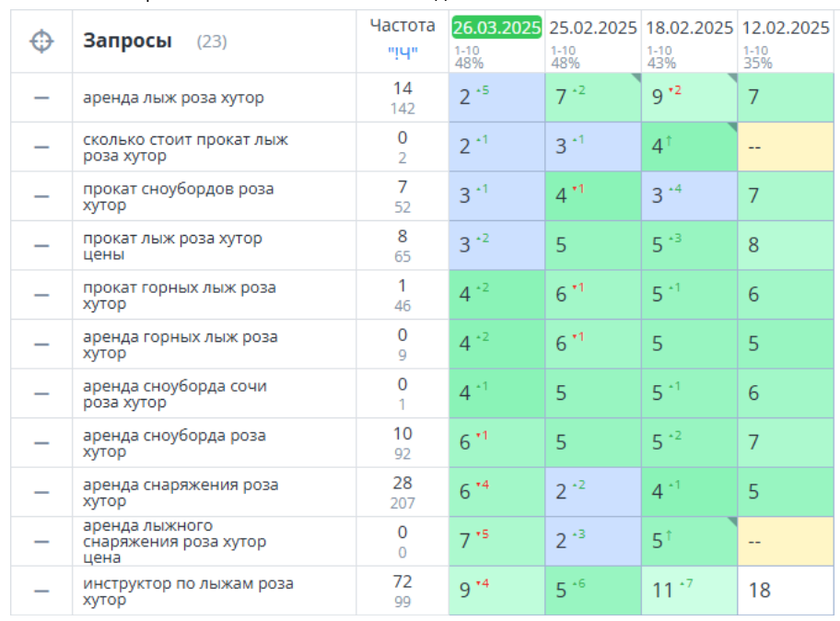
Task: Click corner marker in аренда лыжного снаряжения 18.02.2025 cell
Action: pos(733,521)
